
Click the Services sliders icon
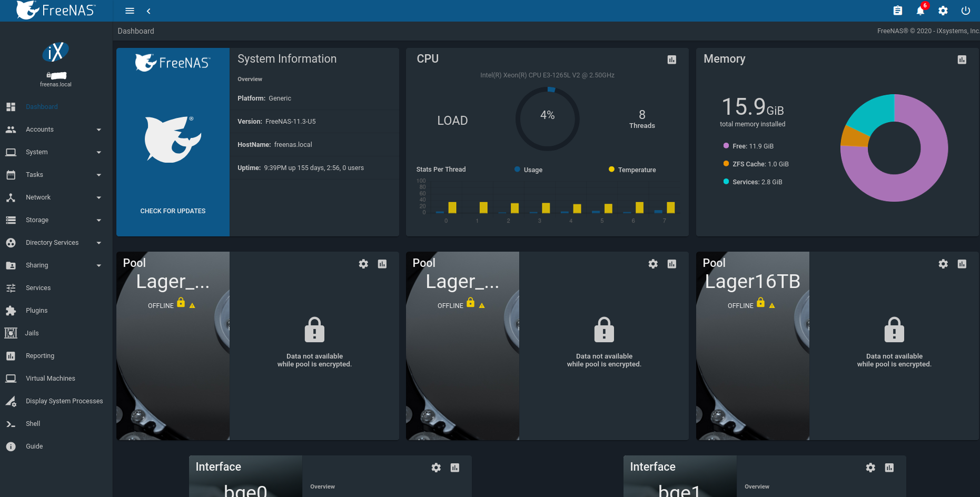point(11,288)
